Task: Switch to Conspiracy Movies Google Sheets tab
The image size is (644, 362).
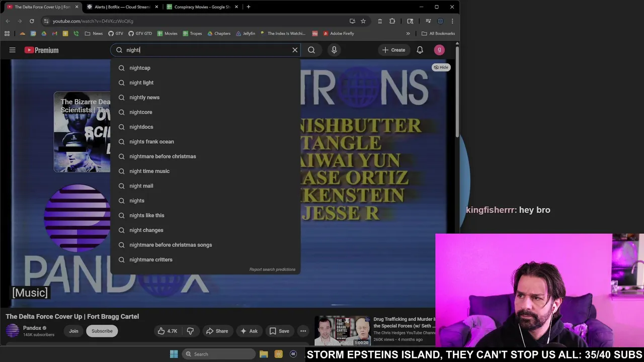Action: (202, 7)
